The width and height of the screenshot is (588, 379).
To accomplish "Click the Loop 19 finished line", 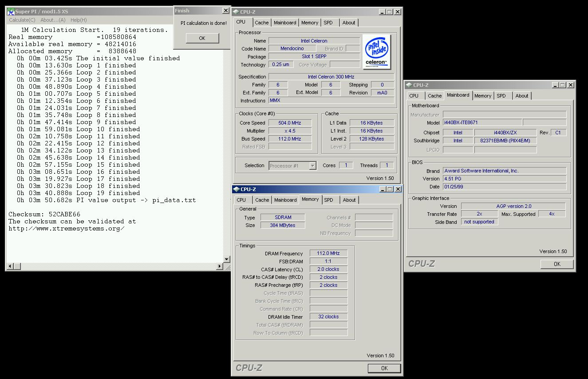I will [x=79, y=193].
